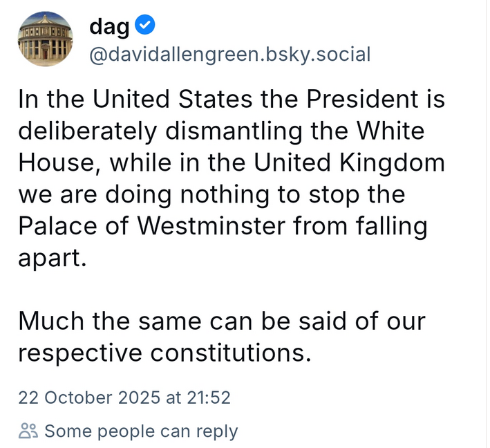The image size is (490, 448).
Task: Click the time "21:52" in the timestamp
Action: pyautogui.click(x=211, y=398)
